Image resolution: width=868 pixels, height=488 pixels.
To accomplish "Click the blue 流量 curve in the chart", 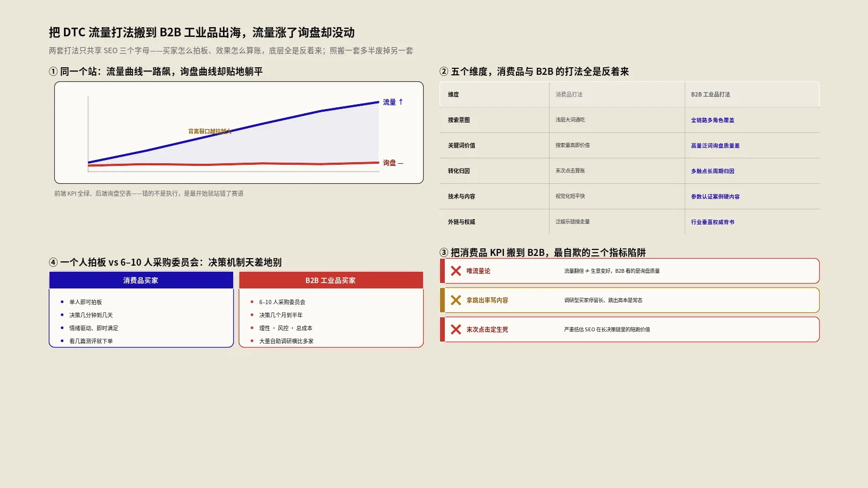I will [233, 132].
